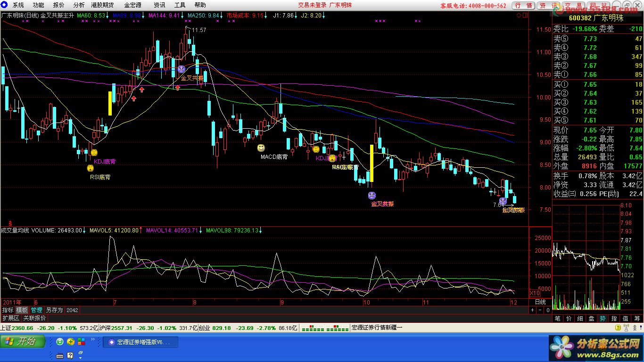Click the 市场成本 indicator label

(247, 15)
